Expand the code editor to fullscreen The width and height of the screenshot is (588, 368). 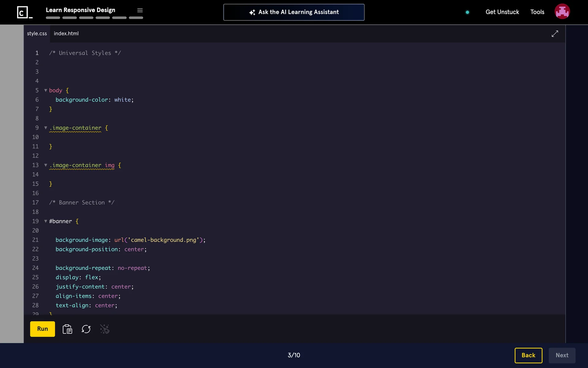(x=555, y=34)
